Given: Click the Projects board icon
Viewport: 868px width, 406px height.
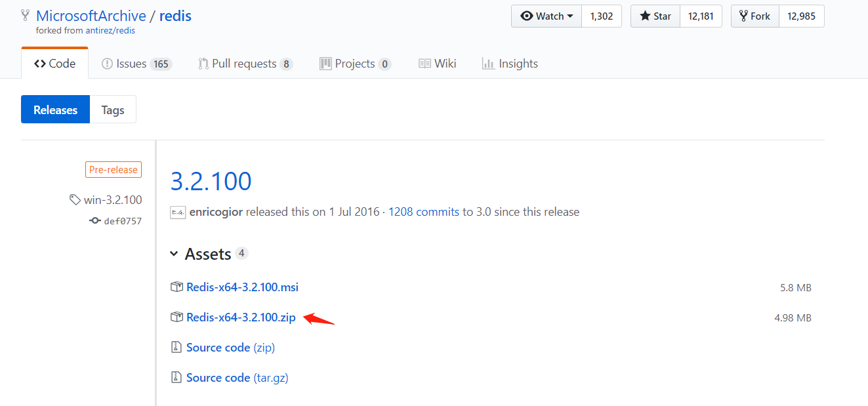Looking at the screenshot, I should [325, 64].
